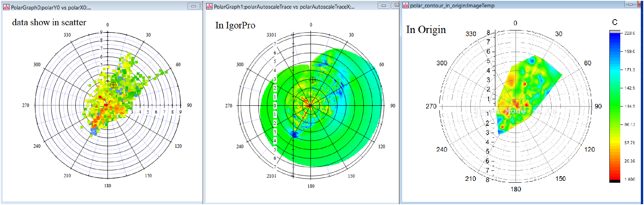This screenshot has width=644, height=205.
Task: Click the PolarGraph0 window graph icon
Action: coord(6,7)
